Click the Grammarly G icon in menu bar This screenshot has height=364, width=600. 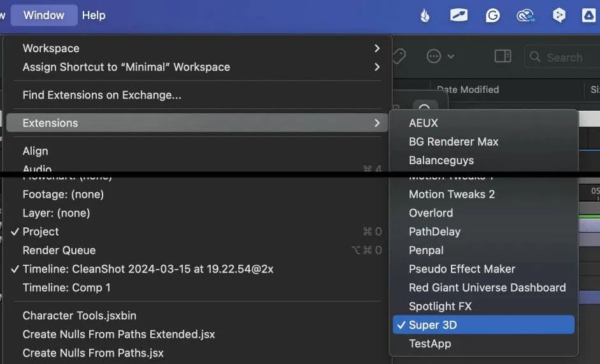(492, 15)
